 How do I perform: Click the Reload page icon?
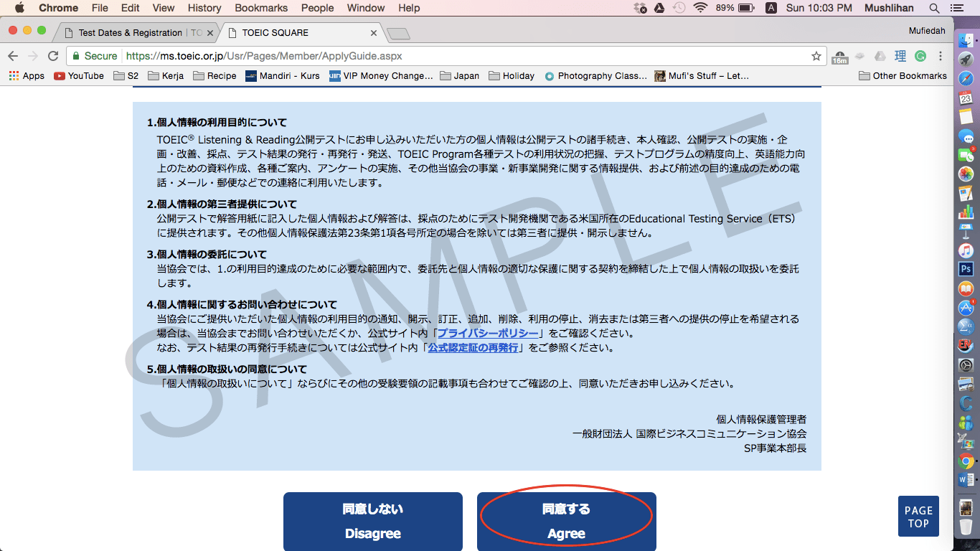(53, 56)
